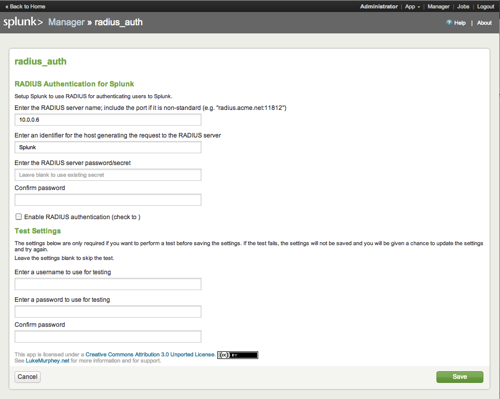
Task: Click the first Confirm password field
Action: click(x=108, y=200)
